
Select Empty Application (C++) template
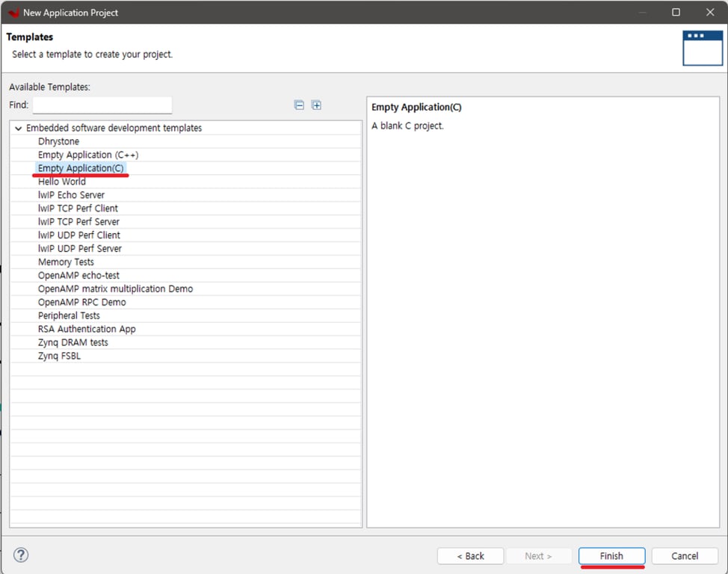coord(88,155)
